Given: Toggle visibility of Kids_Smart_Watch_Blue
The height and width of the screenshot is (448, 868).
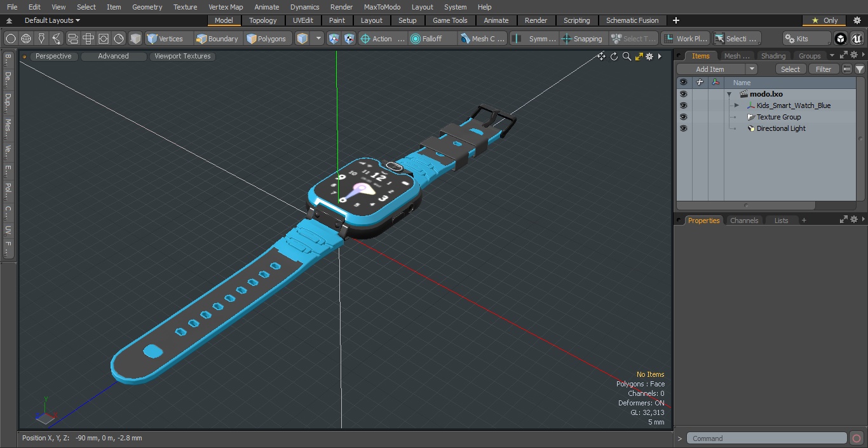Looking at the screenshot, I should click(x=683, y=105).
